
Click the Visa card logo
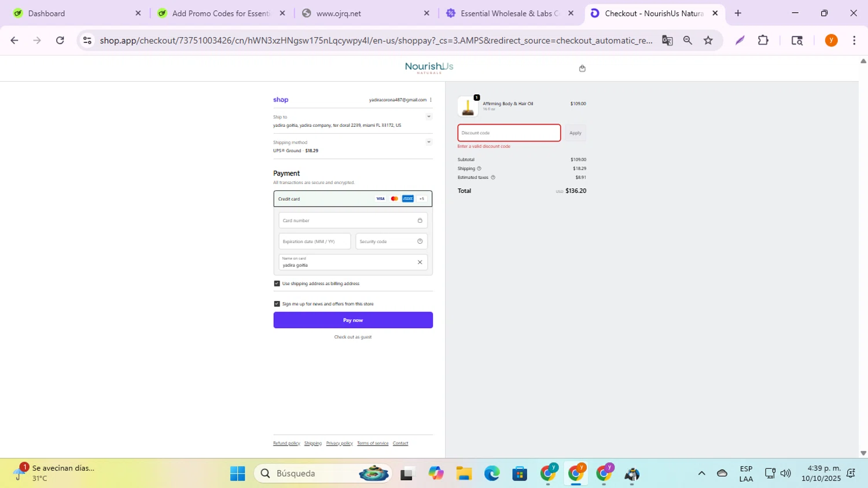click(x=380, y=199)
